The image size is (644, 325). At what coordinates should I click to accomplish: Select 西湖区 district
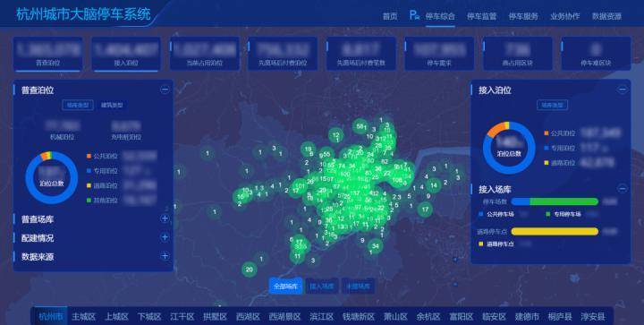click(248, 317)
